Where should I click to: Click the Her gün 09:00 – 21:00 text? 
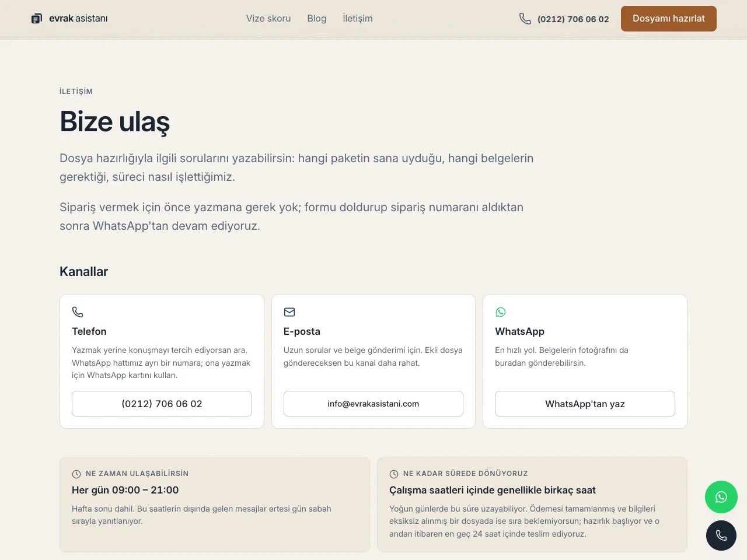(125, 490)
